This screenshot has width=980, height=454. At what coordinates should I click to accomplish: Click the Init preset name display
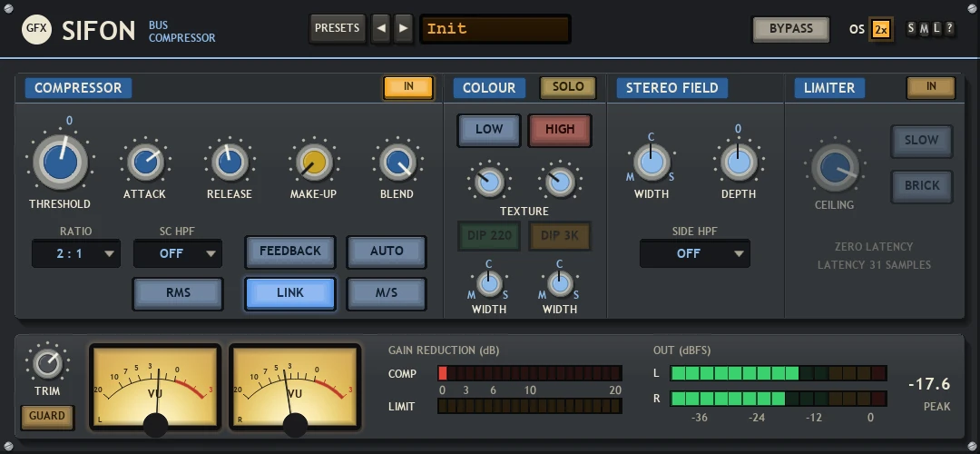pyautogui.click(x=495, y=29)
